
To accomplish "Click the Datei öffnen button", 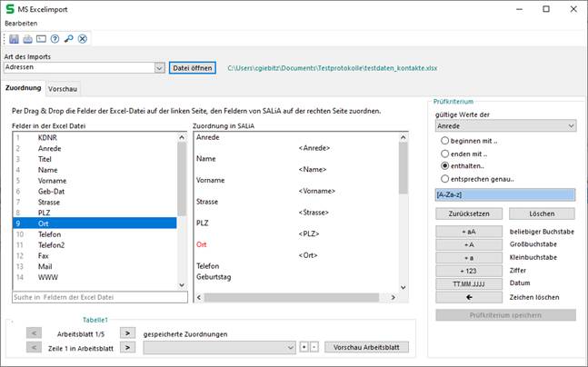I will pos(192,67).
